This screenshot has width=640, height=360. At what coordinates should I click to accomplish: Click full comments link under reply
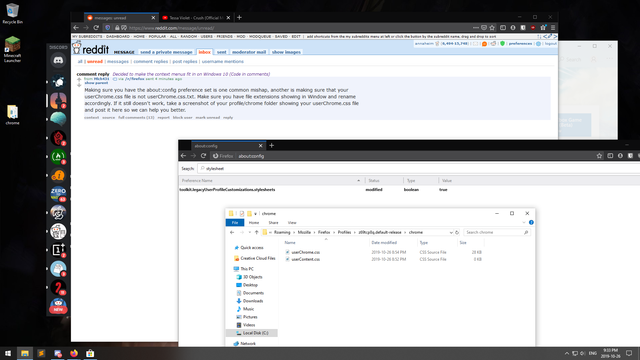point(136,118)
